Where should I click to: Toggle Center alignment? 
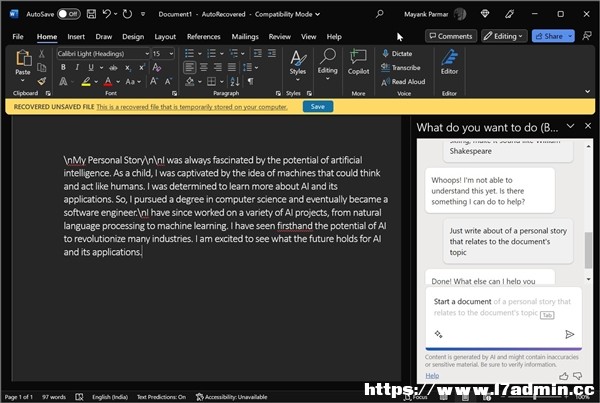point(204,68)
